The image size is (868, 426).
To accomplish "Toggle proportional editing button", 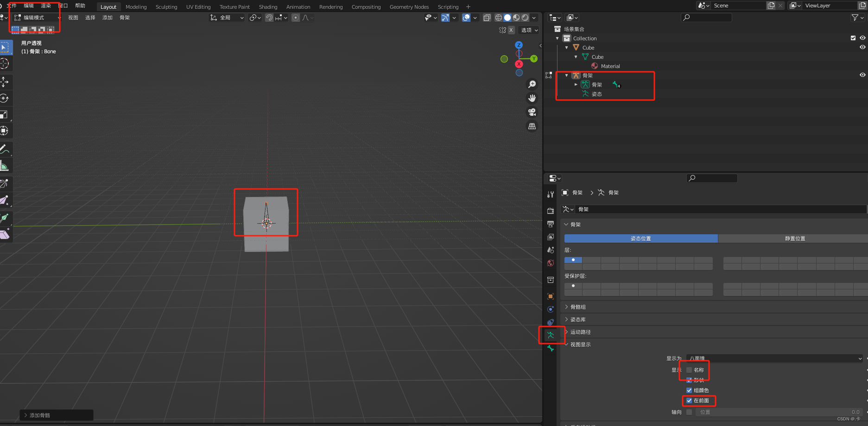I will (296, 18).
